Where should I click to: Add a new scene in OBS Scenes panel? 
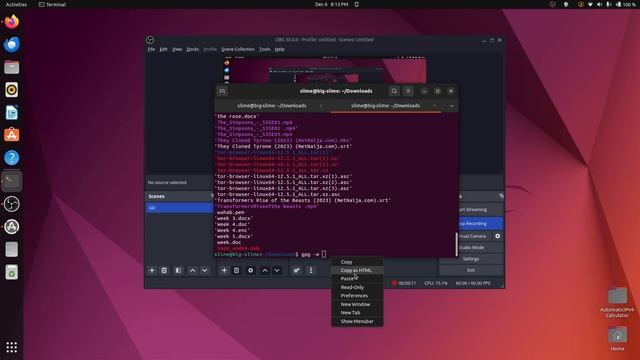(x=152, y=270)
